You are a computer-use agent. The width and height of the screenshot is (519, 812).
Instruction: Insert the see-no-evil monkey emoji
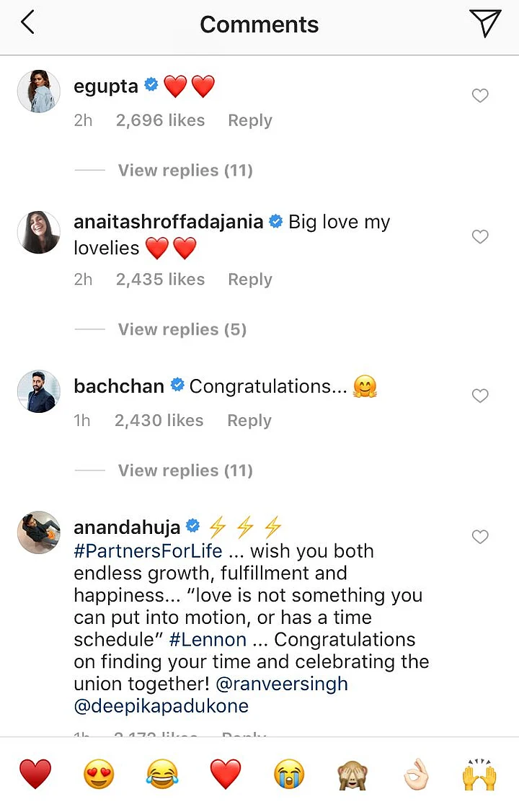click(x=352, y=775)
